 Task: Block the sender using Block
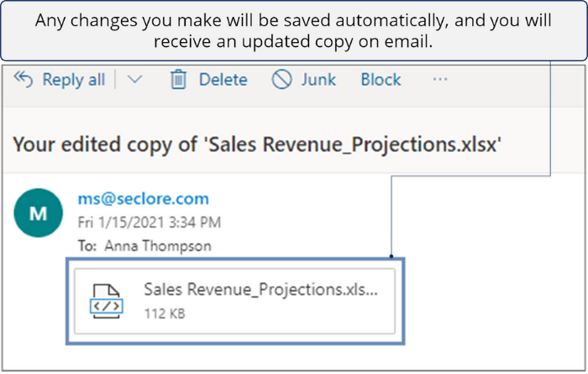381,80
